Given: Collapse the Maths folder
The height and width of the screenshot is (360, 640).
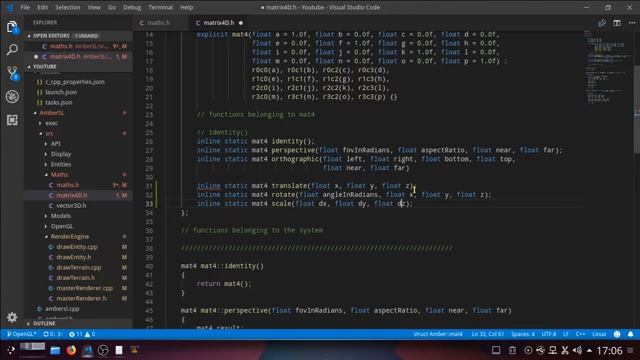Looking at the screenshot, I should tap(59, 174).
